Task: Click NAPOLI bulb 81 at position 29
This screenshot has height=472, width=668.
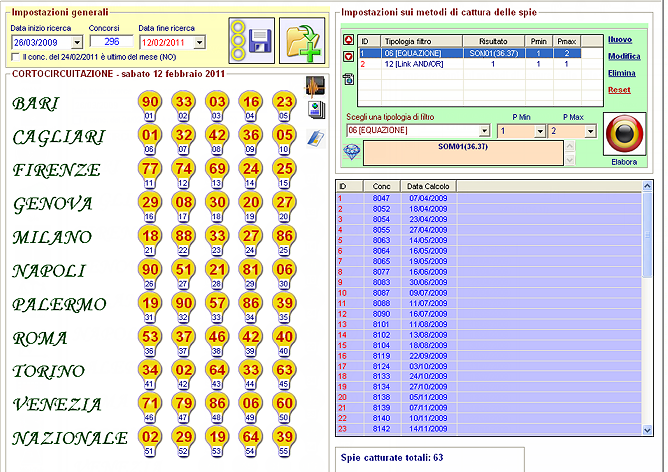Action: click(x=250, y=273)
